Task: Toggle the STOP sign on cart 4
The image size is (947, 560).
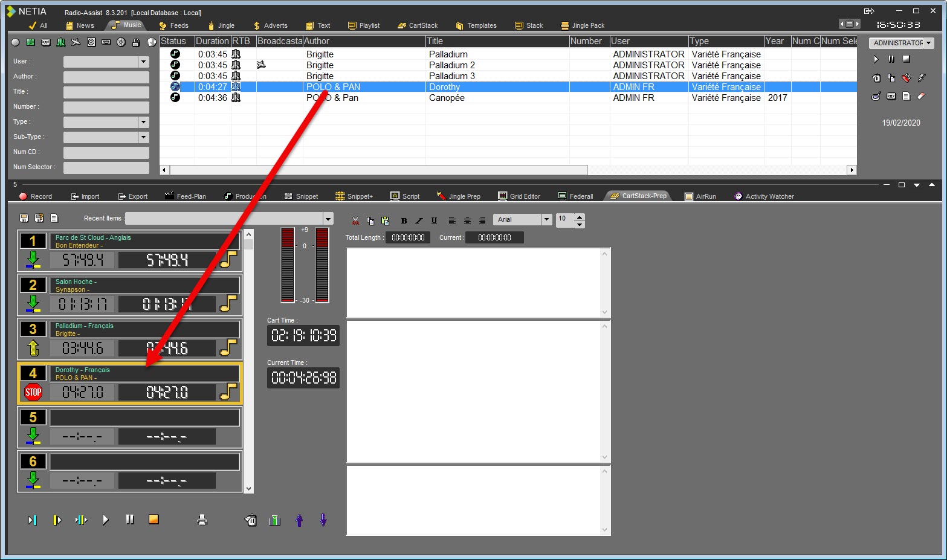Action: pyautogui.click(x=33, y=392)
